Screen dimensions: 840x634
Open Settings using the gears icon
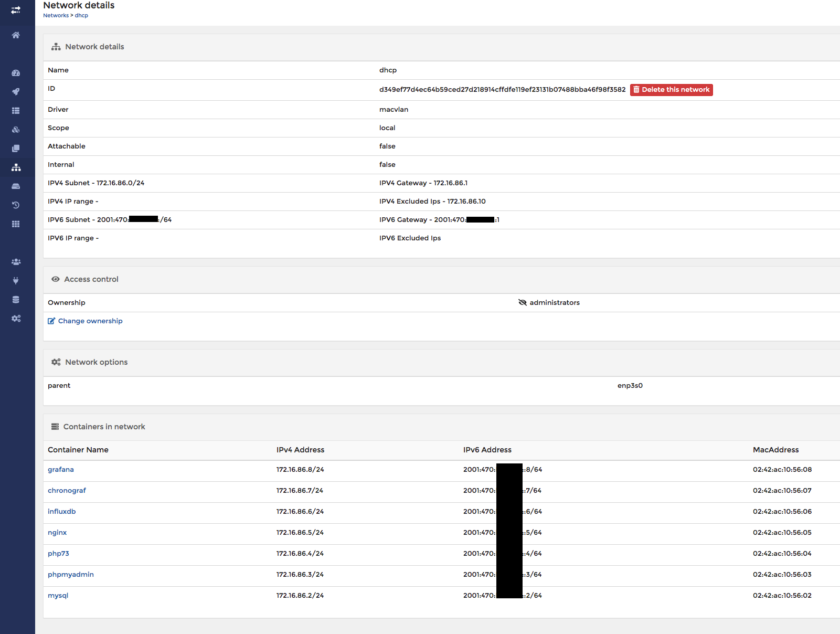16,318
